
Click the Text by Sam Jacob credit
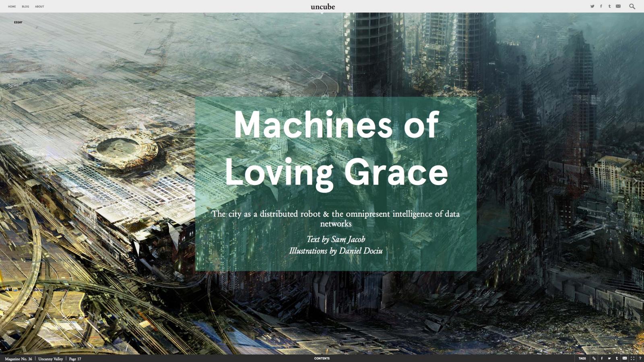tap(336, 239)
